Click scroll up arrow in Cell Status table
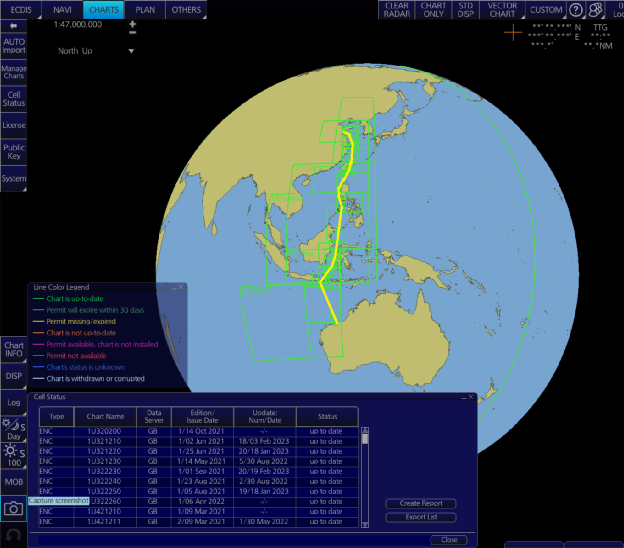The height and width of the screenshot is (548, 624). [x=365, y=430]
